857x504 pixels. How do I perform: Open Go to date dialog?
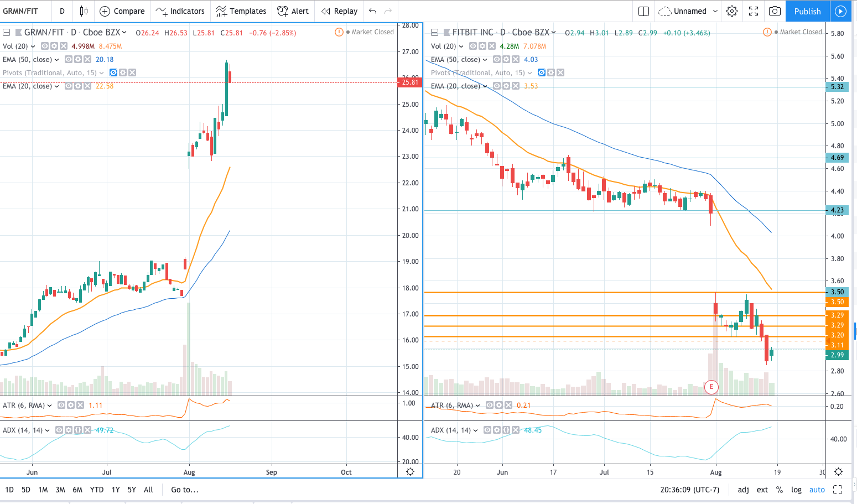pos(185,490)
